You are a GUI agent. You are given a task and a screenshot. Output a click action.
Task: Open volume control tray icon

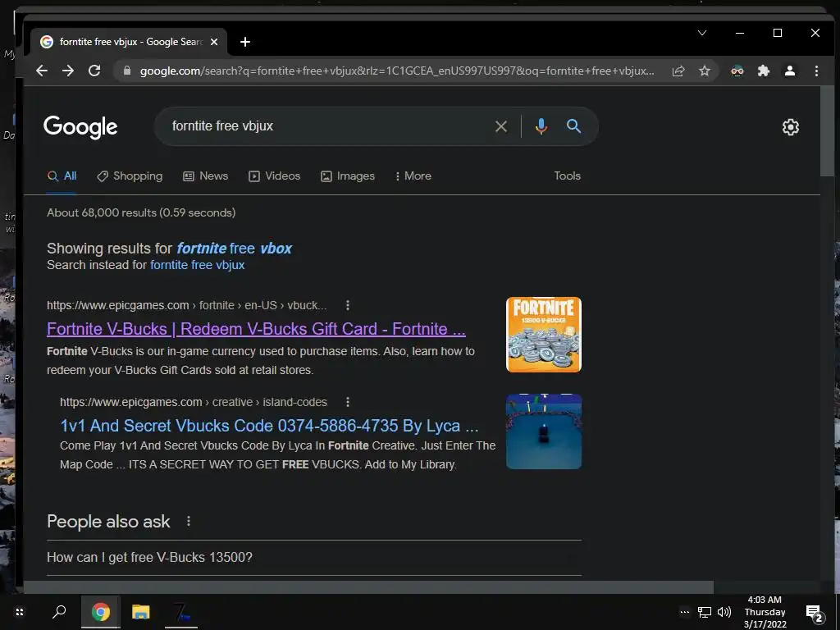coord(724,612)
